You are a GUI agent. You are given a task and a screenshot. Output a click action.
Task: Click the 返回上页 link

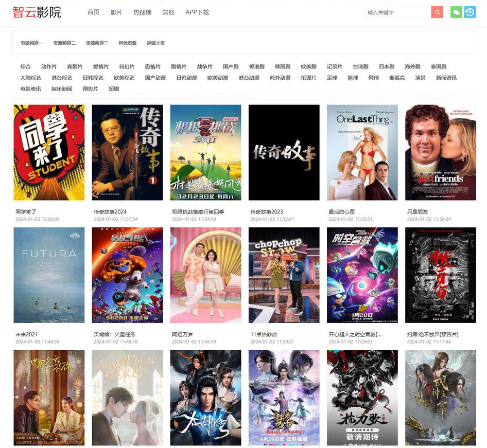[x=155, y=43]
